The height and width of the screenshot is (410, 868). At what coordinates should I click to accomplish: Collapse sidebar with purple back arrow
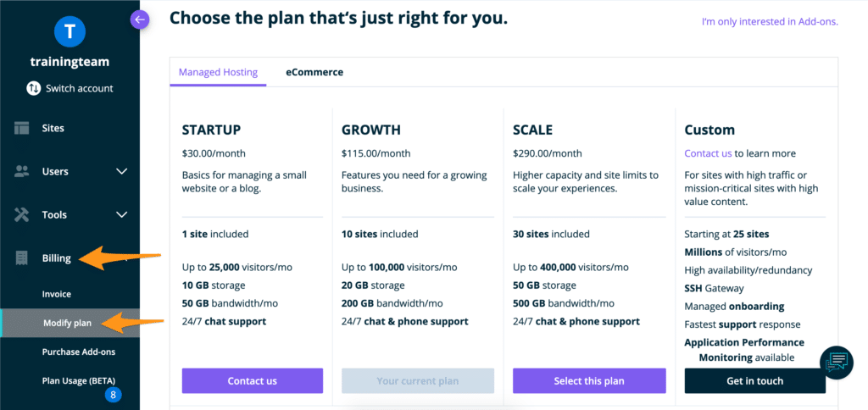[x=140, y=20]
